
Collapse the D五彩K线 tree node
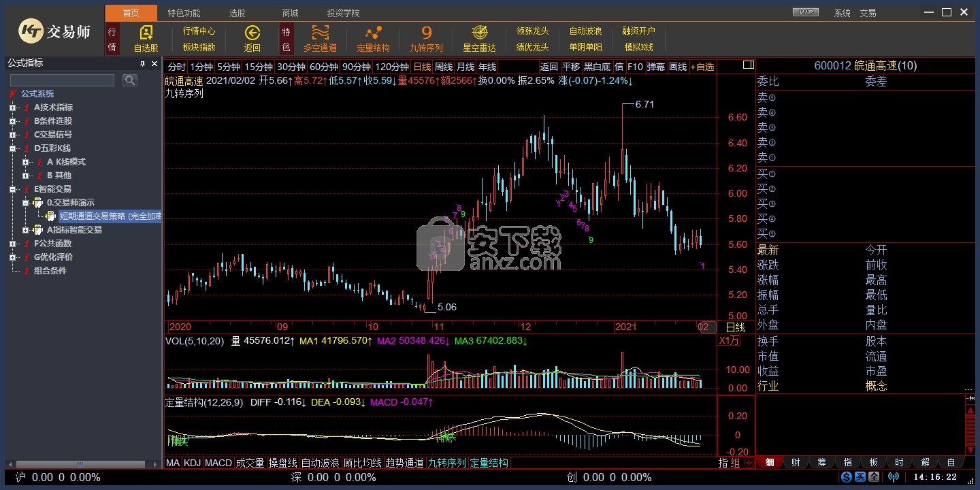12,148
